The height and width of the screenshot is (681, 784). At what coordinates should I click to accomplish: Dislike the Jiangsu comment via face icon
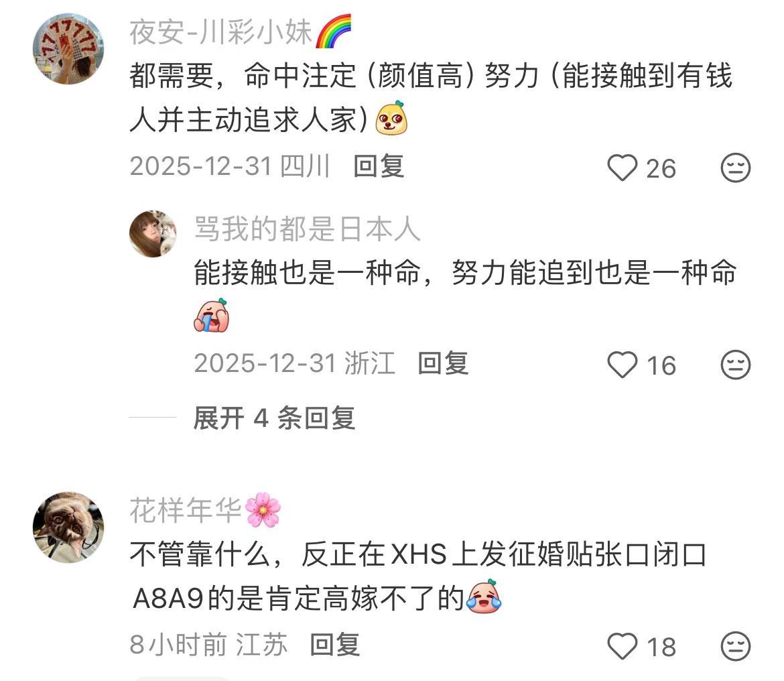[x=736, y=646]
